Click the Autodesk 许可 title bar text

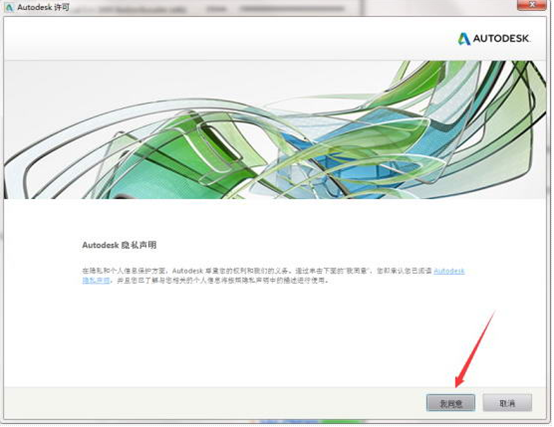[x=43, y=7]
